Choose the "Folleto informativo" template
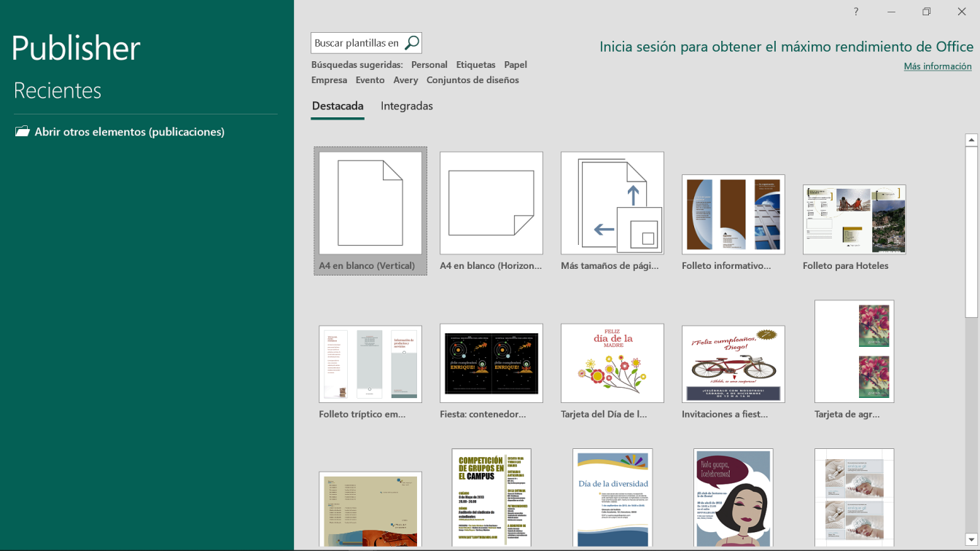Image resolution: width=980 pixels, height=551 pixels. click(x=733, y=214)
